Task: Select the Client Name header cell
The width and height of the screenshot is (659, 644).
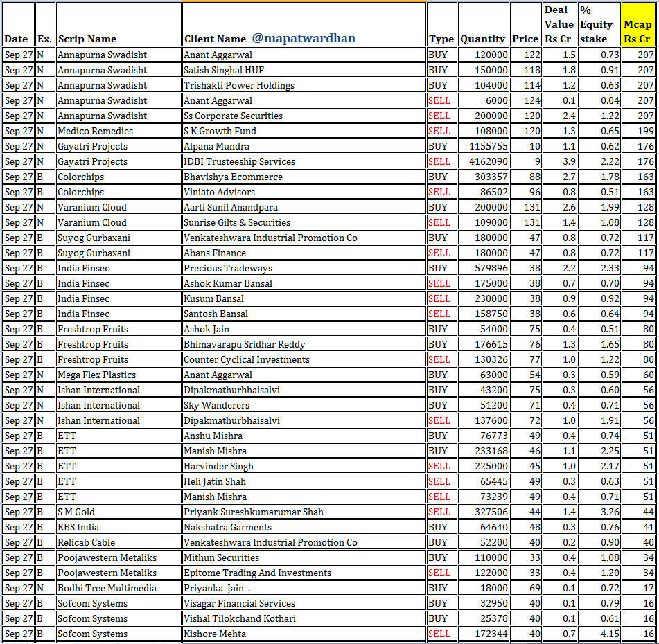Action: click(304, 24)
